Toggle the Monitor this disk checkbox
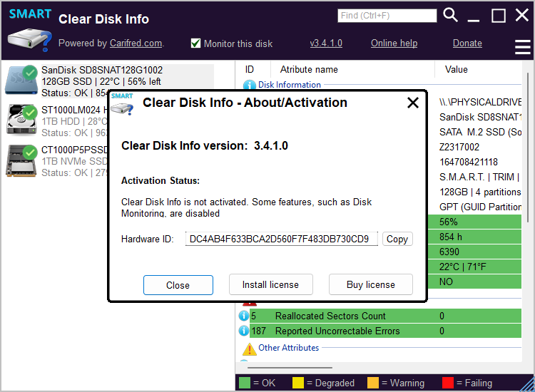This screenshot has height=392, width=535. (x=195, y=43)
